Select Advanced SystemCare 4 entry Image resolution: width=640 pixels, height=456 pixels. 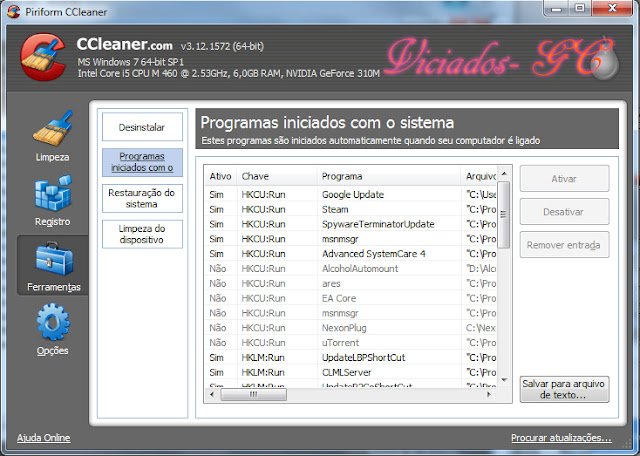[x=351, y=254]
